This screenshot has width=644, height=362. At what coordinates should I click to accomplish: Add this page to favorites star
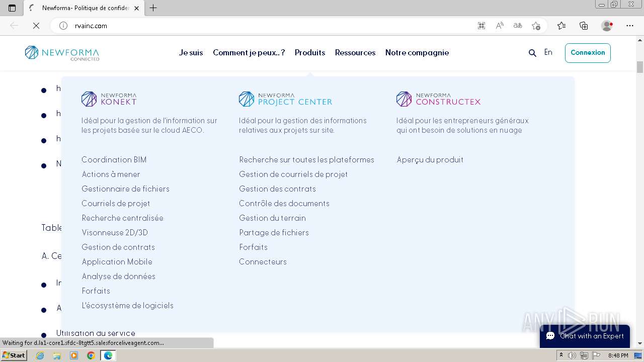[536, 26]
